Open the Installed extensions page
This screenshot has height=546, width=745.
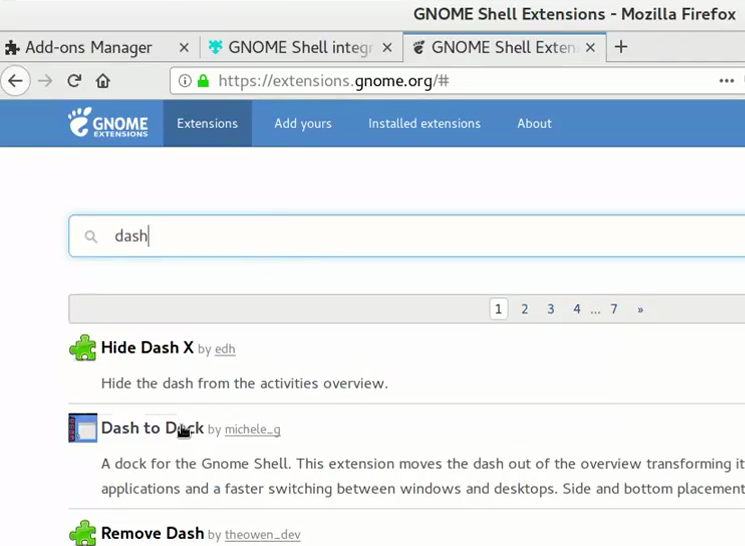(424, 123)
